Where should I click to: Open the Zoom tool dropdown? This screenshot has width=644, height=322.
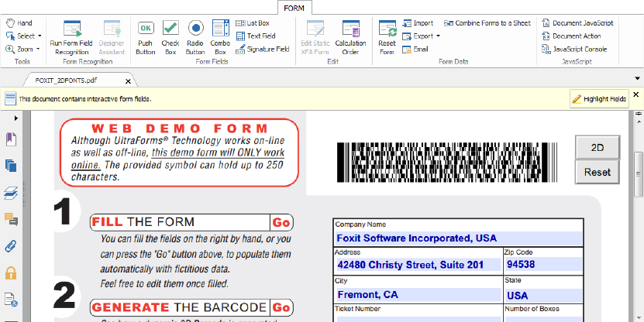click(x=38, y=50)
